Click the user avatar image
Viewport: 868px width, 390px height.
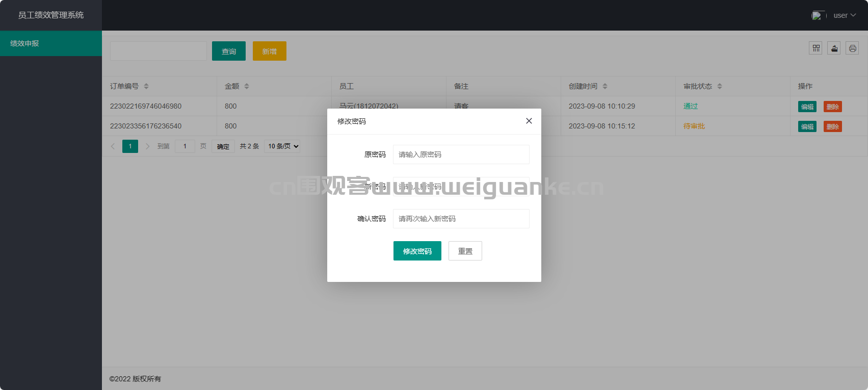[x=817, y=16]
